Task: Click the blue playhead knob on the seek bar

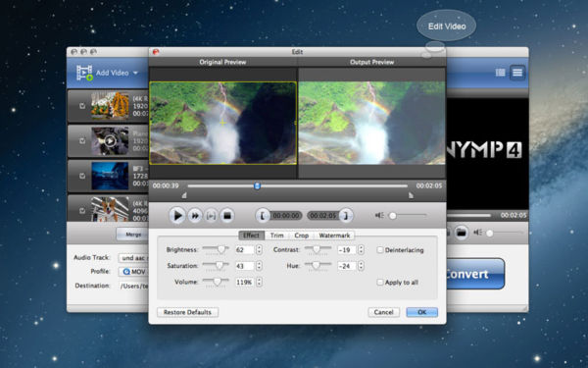Action: (257, 185)
